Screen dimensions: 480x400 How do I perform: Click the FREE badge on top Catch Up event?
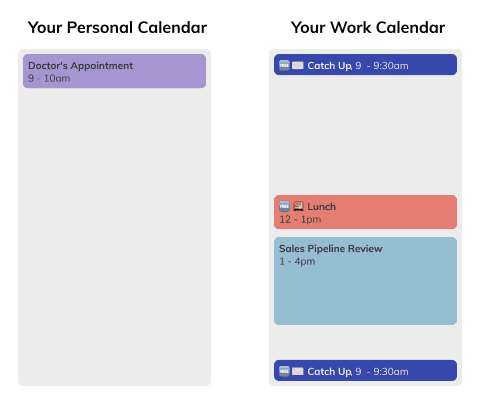[284, 65]
